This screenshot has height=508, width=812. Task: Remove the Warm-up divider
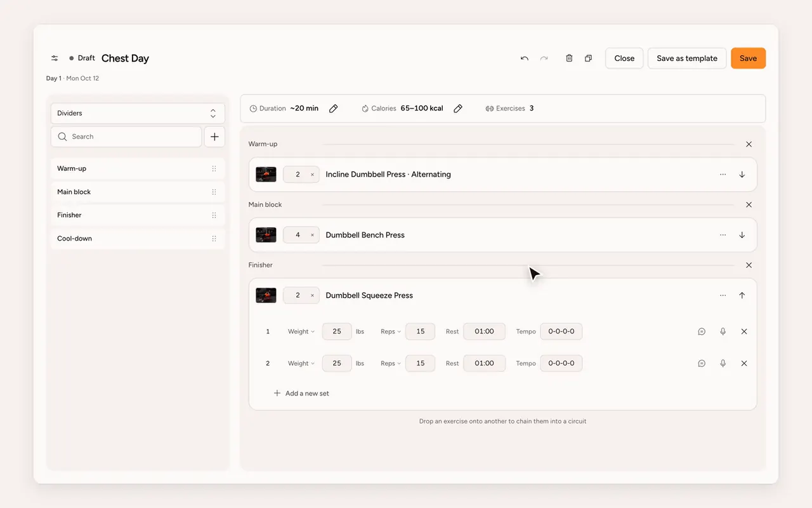pos(749,144)
